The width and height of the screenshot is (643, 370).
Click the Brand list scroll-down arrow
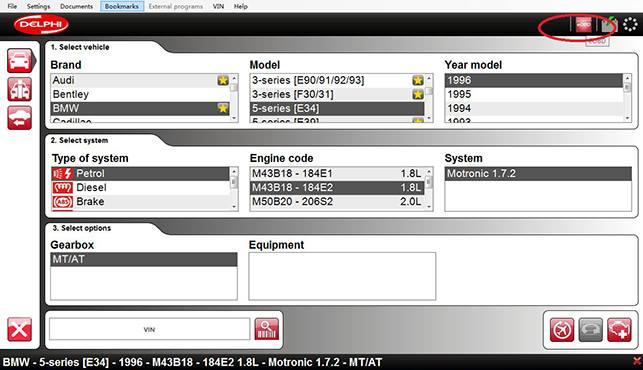pos(234,119)
